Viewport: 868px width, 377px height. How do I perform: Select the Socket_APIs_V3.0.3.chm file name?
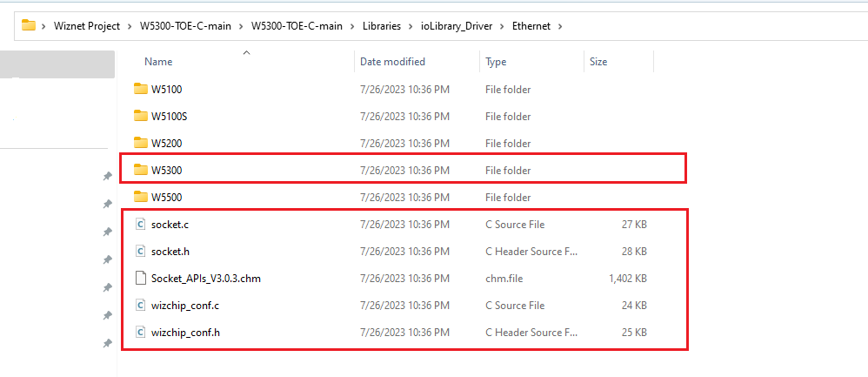206,279
